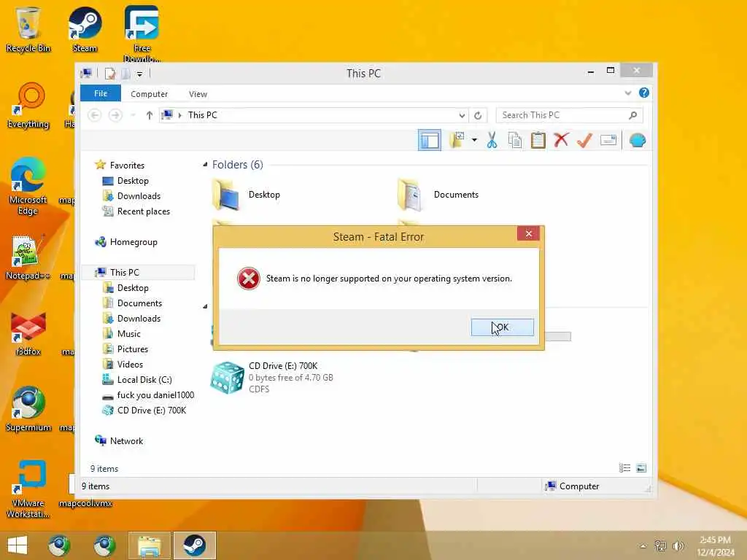The width and height of the screenshot is (747, 560).
Task: Select Recent places in navigation pane
Action: pos(144,211)
